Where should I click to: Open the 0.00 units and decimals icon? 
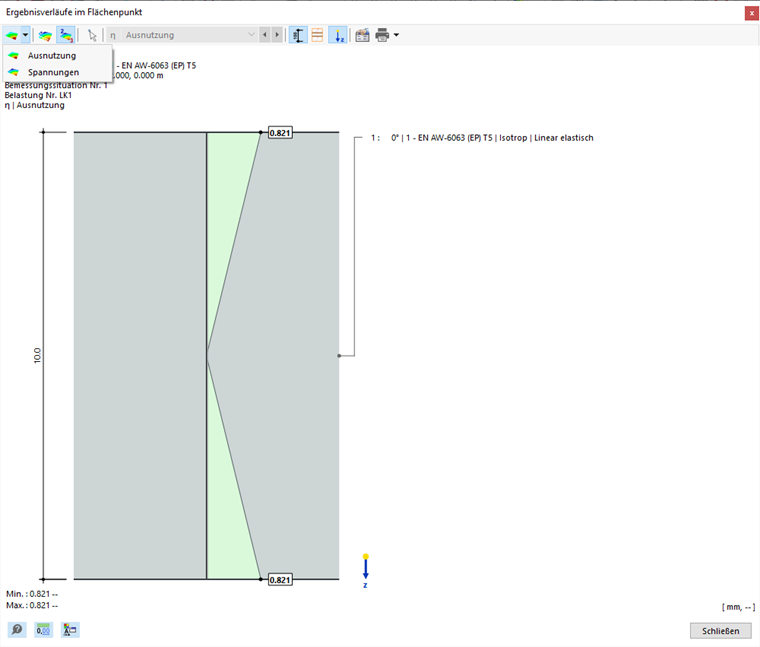43,630
